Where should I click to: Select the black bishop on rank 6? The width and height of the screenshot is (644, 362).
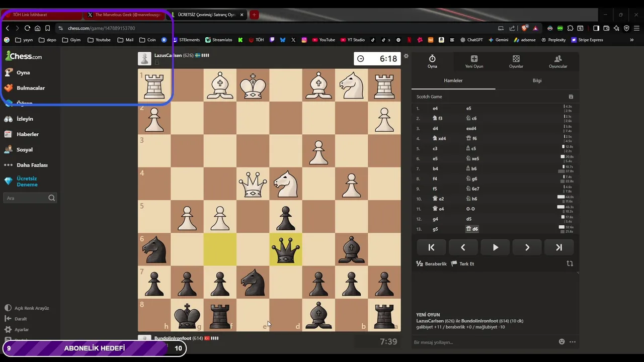[x=351, y=249]
